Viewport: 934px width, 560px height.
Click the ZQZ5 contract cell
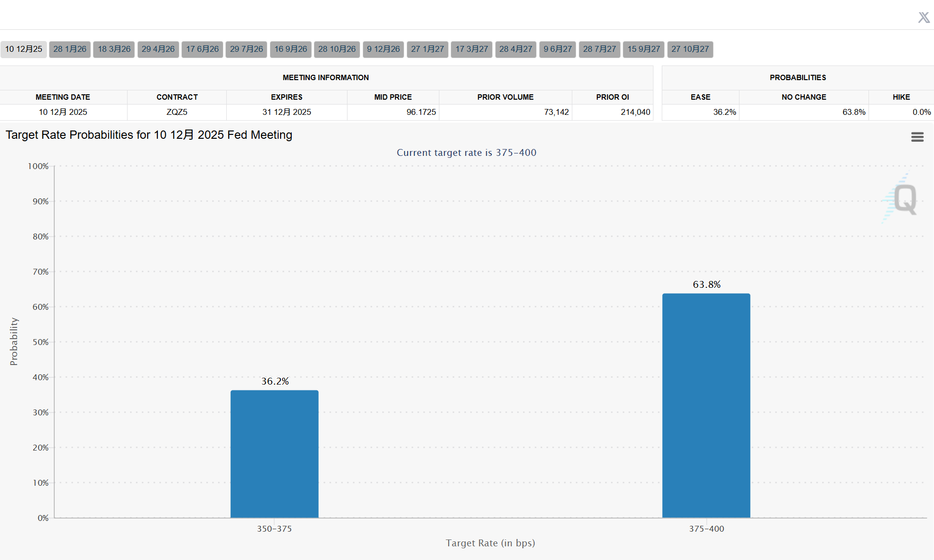[177, 112]
